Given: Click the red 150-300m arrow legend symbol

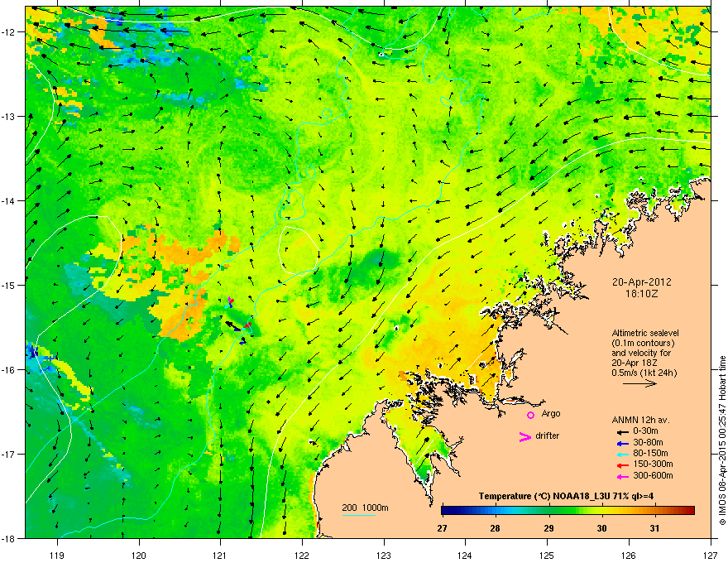Looking at the screenshot, I should (x=622, y=465).
